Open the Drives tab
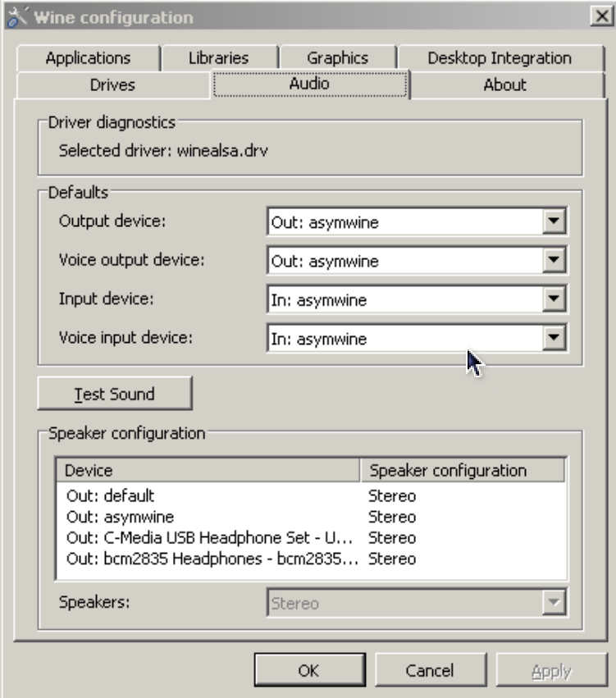 point(112,84)
